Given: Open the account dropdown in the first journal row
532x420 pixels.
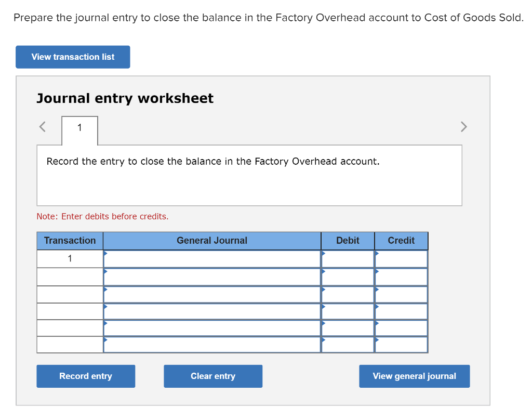Looking at the screenshot, I should tap(107, 255).
